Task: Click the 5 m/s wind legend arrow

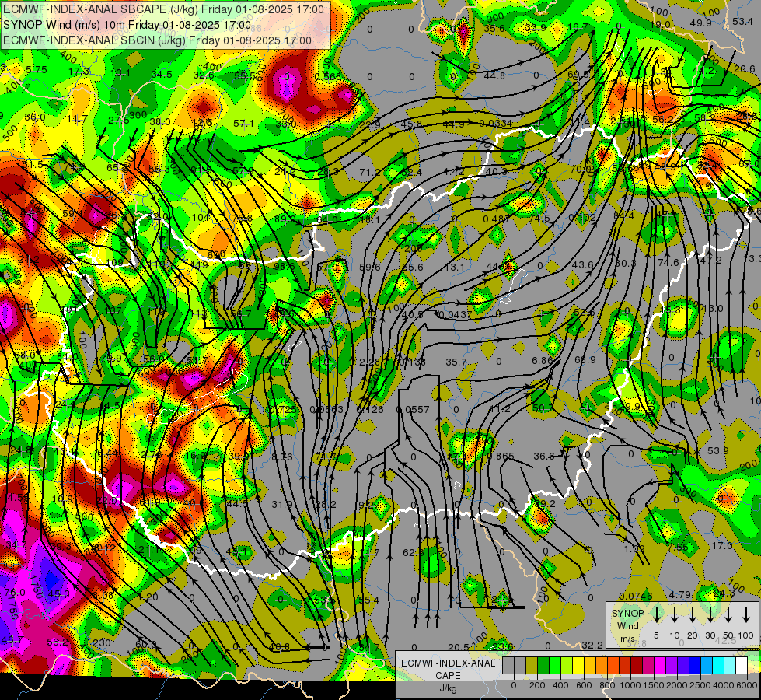Action: pyautogui.click(x=656, y=615)
